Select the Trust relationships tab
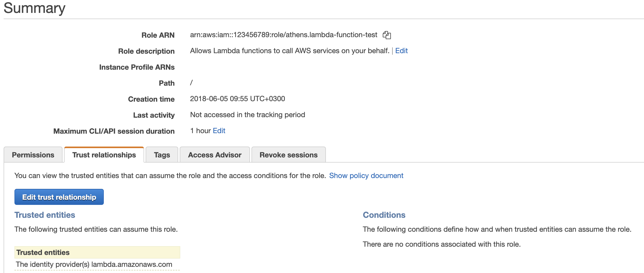 pyautogui.click(x=104, y=155)
